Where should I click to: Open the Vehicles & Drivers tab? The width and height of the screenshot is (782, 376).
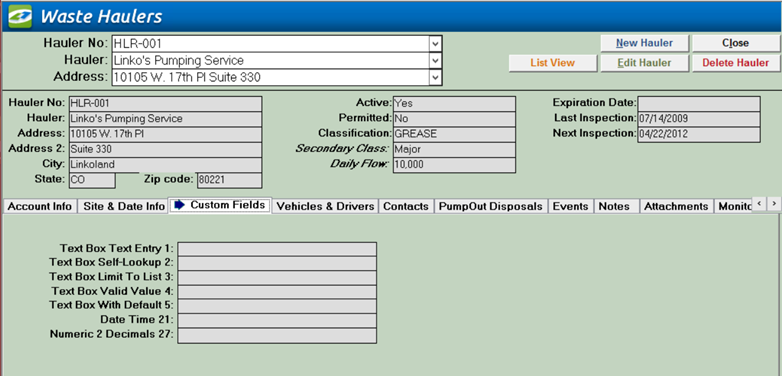click(x=325, y=206)
